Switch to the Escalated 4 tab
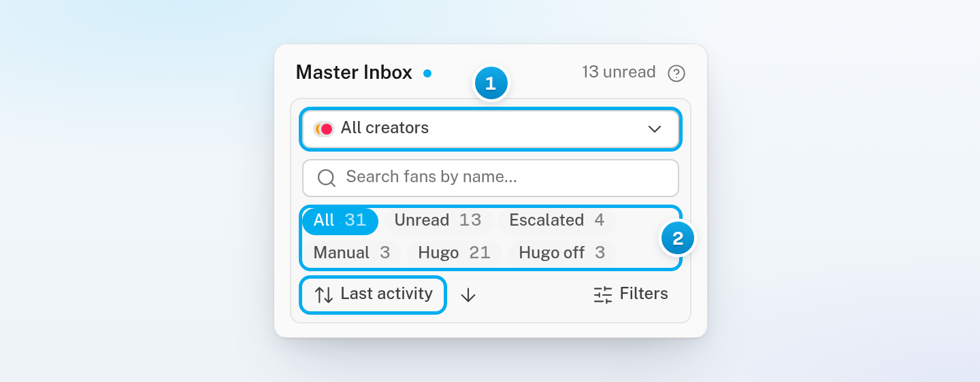Screen dimensions: 980x382 tap(557, 221)
